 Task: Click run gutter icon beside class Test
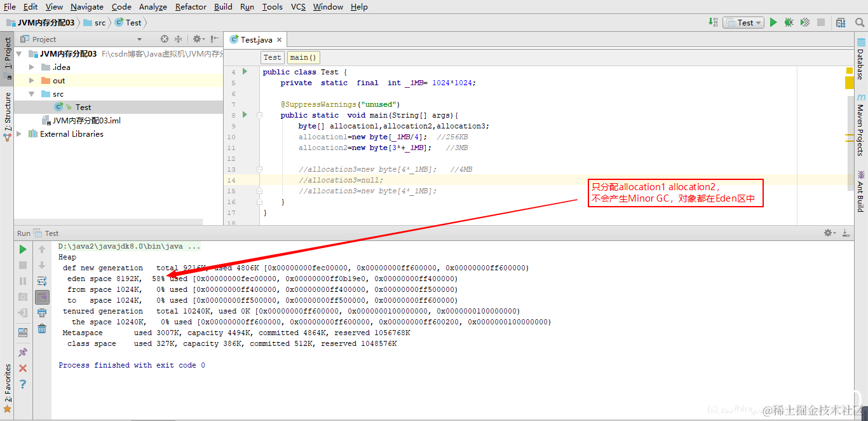pos(245,72)
